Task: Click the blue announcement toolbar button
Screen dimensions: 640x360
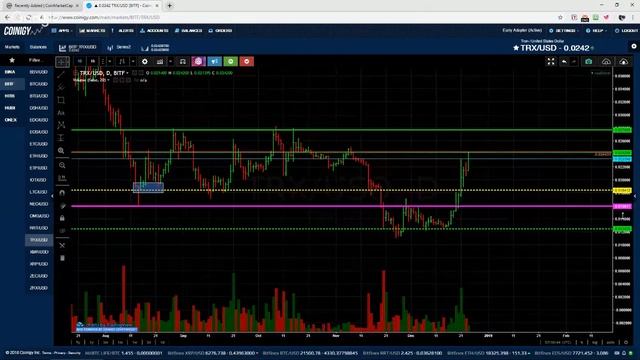Action: point(214,62)
